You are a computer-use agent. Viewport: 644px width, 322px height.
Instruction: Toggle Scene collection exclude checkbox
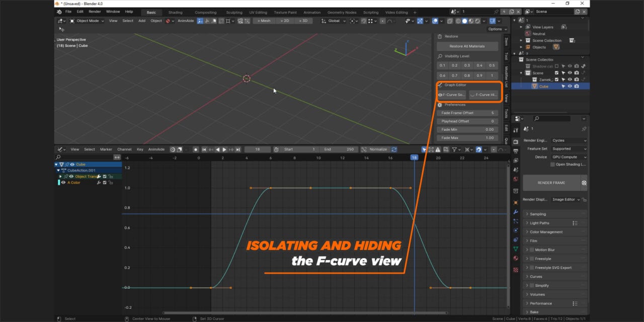pyautogui.click(x=556, y=73)
